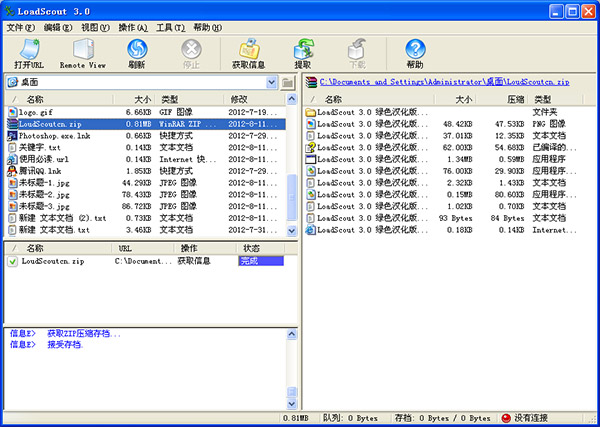Select the 76.00KB archive entry
Screen dimensions: 600x427
[x=442, y=171]
